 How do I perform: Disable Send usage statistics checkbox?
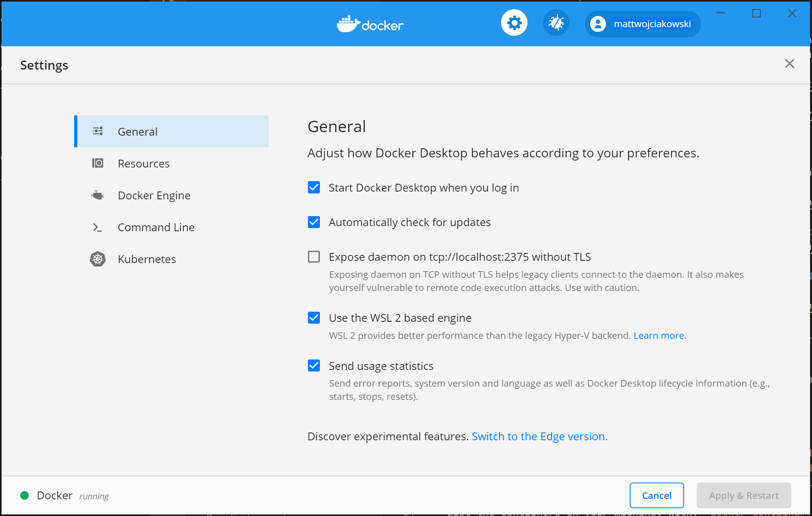click(x=314, y=365)
